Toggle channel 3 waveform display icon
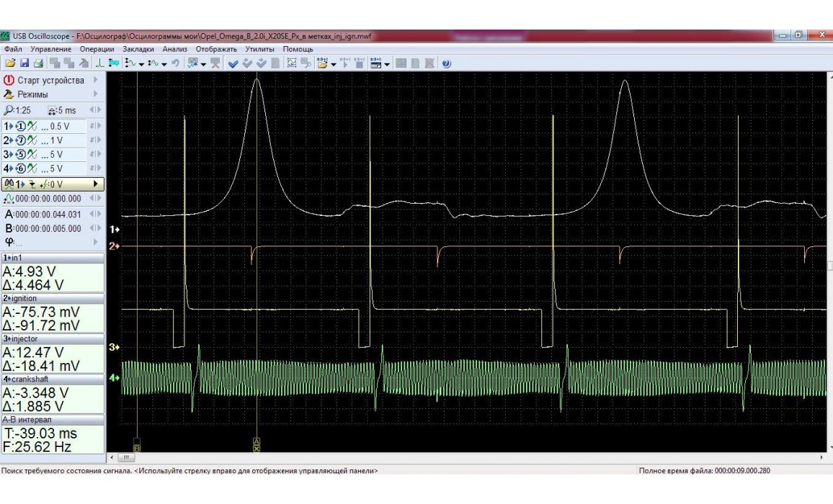Image resolution: width=833 pixels, height=504 pixels. tap(32, 155)
